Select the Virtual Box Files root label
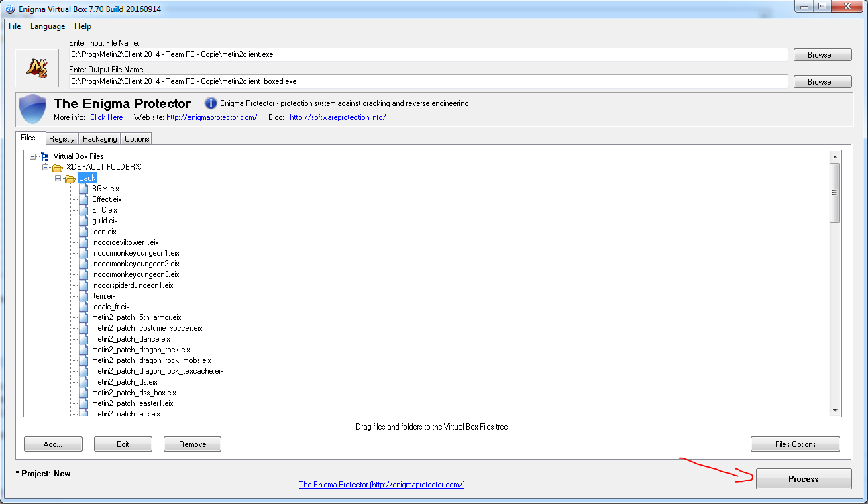Screen dimensions: 868x504 point(78,156)
